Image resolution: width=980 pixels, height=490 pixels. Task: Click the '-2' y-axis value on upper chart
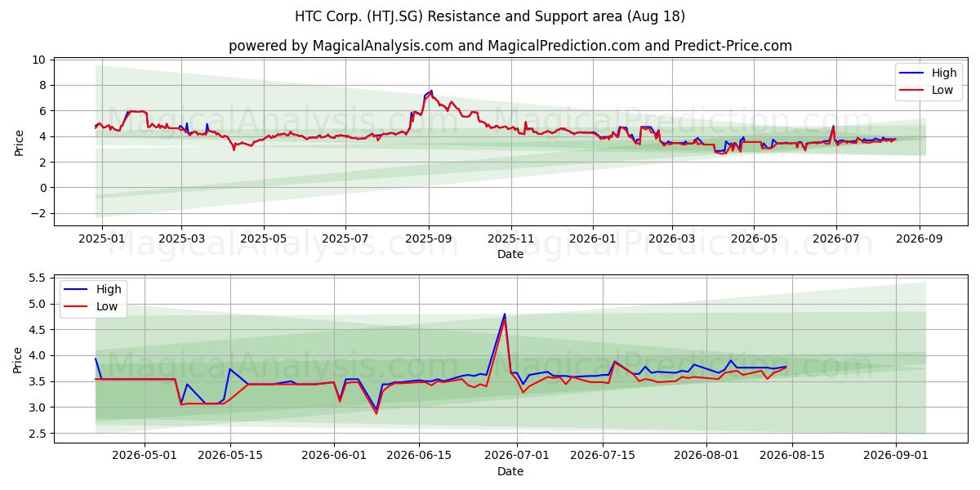[x=39, y=213]
